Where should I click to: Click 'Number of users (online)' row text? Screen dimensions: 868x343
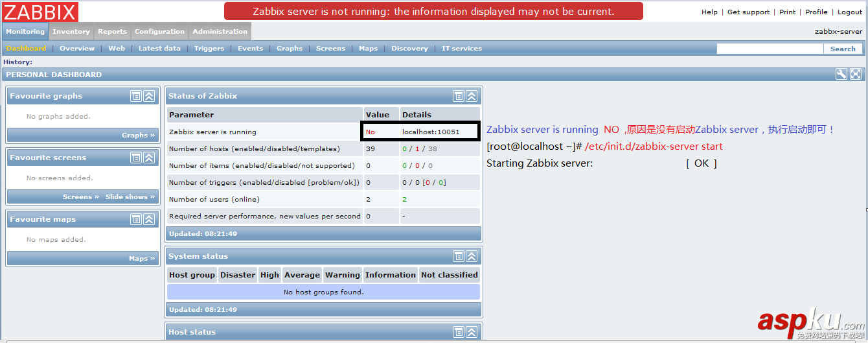point(214,199)
